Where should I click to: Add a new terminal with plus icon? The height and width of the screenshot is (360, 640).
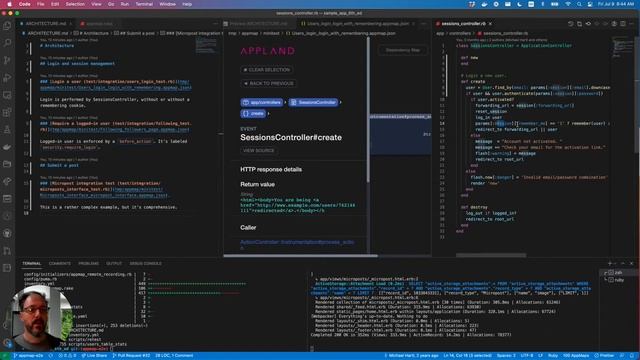click(x=610, y=264)
